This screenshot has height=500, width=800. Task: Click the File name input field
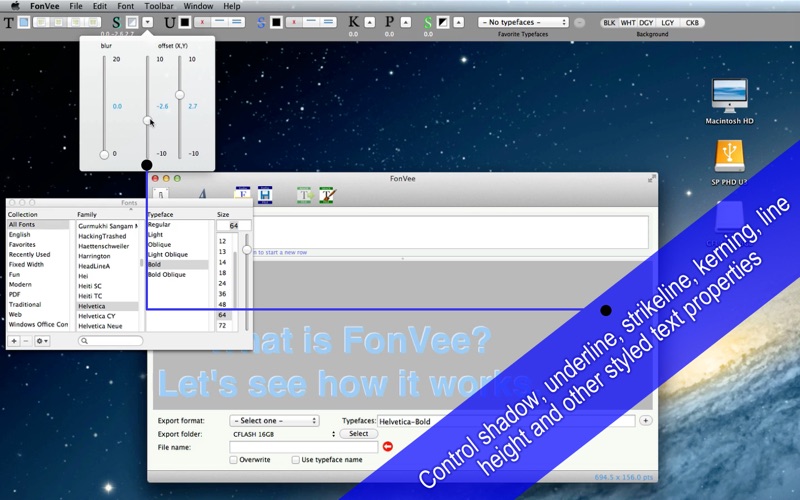(x=304, y=447)
